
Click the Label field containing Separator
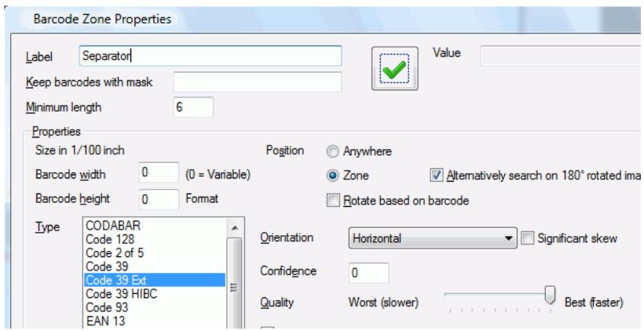[210, 56]
